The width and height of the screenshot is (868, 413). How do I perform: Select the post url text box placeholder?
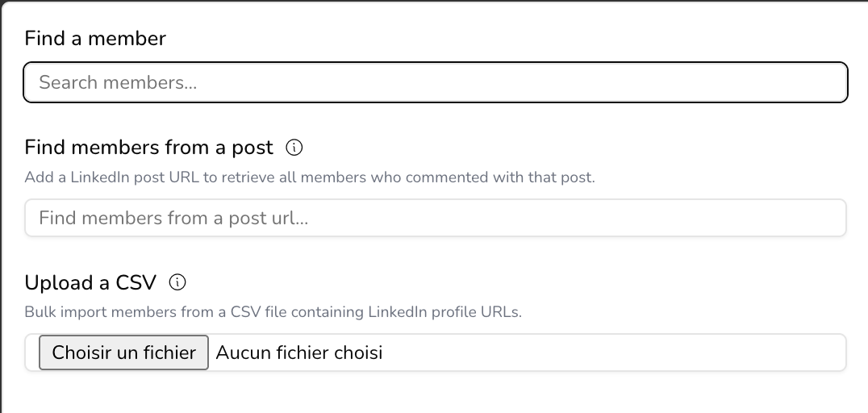point(173,218)
